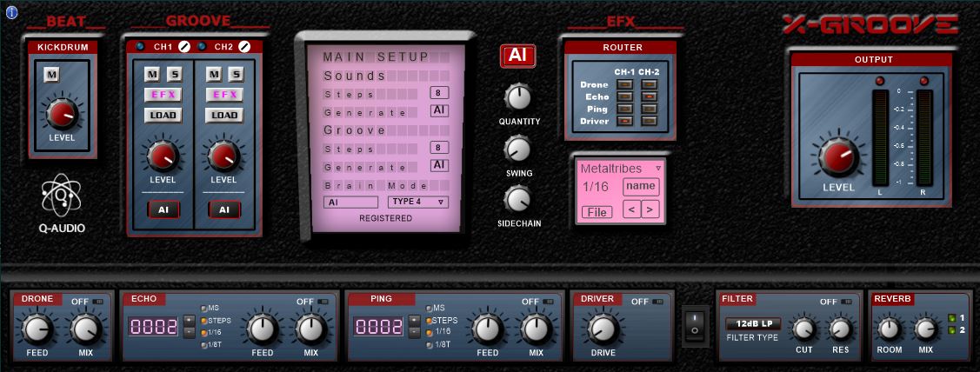Click the preset name button

click(x=641, y=186)
